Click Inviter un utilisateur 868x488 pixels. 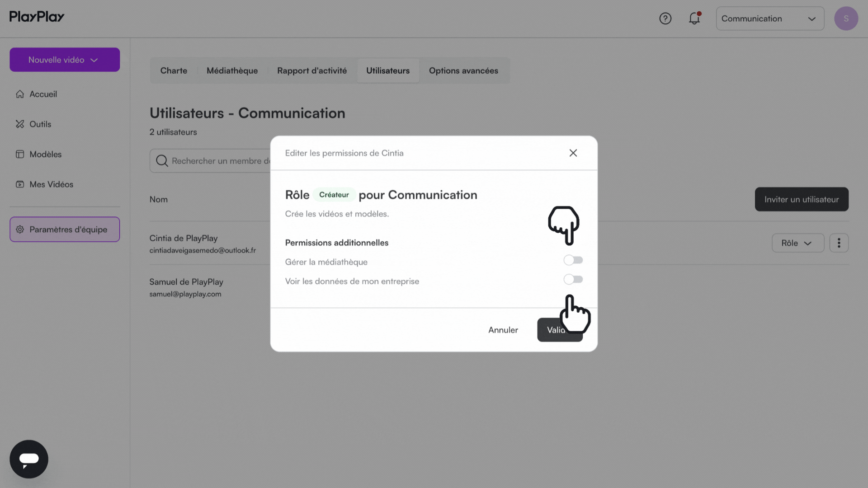pyautogui.click(x=802, y=199)
